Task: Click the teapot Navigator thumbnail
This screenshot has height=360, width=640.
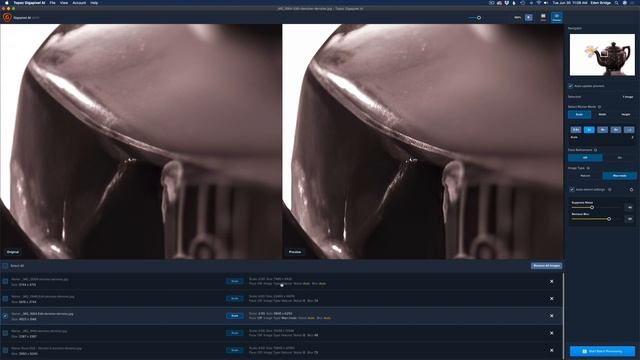Action: pos(602,55)
